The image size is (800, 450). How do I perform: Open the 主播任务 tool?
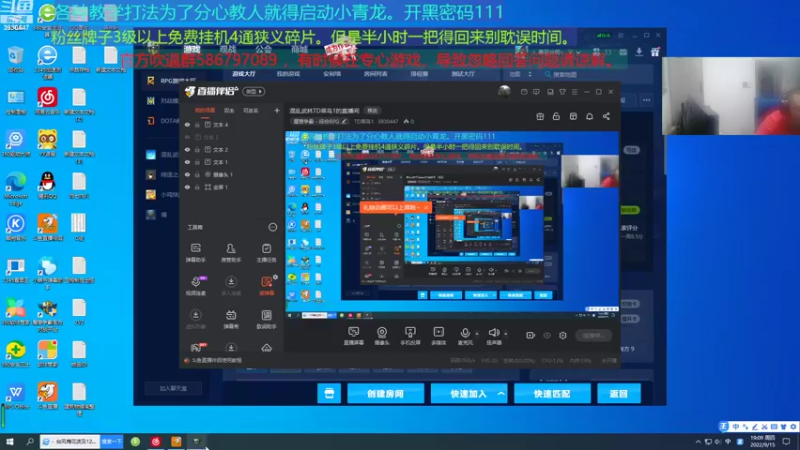[266, 253]
